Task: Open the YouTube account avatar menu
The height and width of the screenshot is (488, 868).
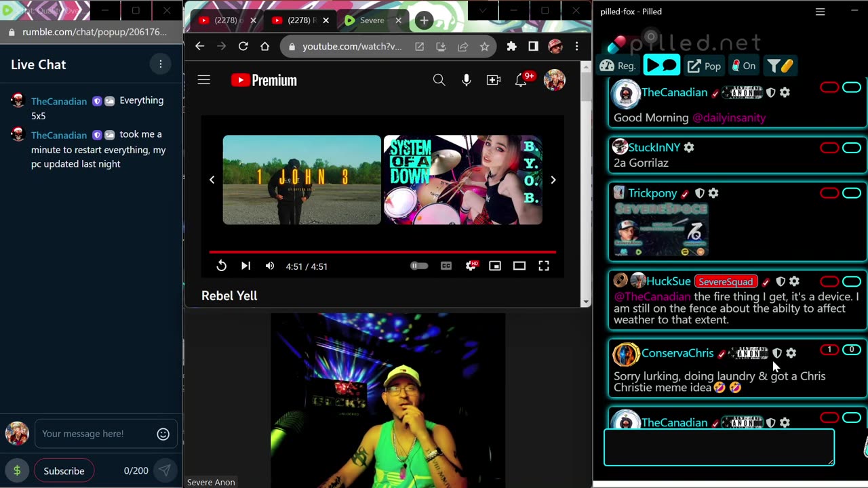Action: [554, 80]
